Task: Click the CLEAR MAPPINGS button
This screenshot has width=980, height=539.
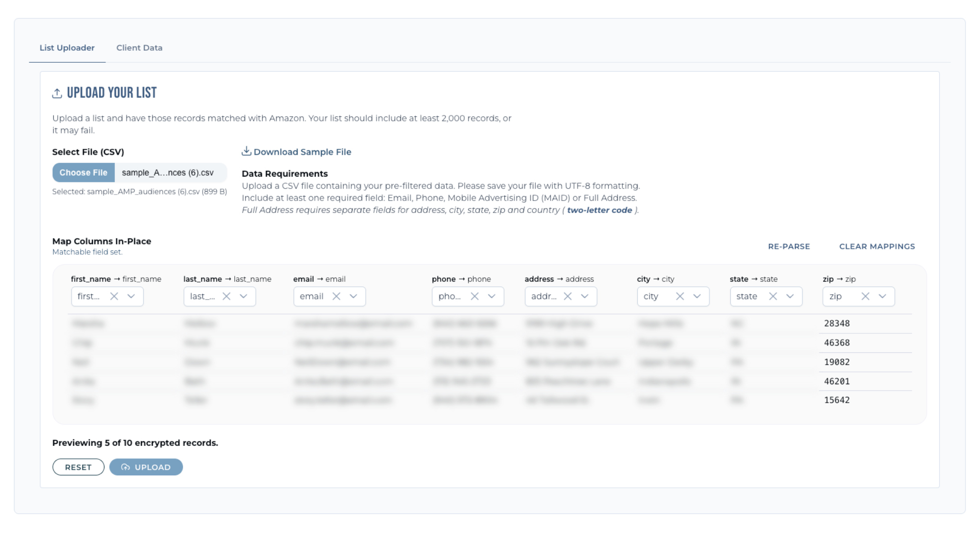Action: (x=877, y=246)
